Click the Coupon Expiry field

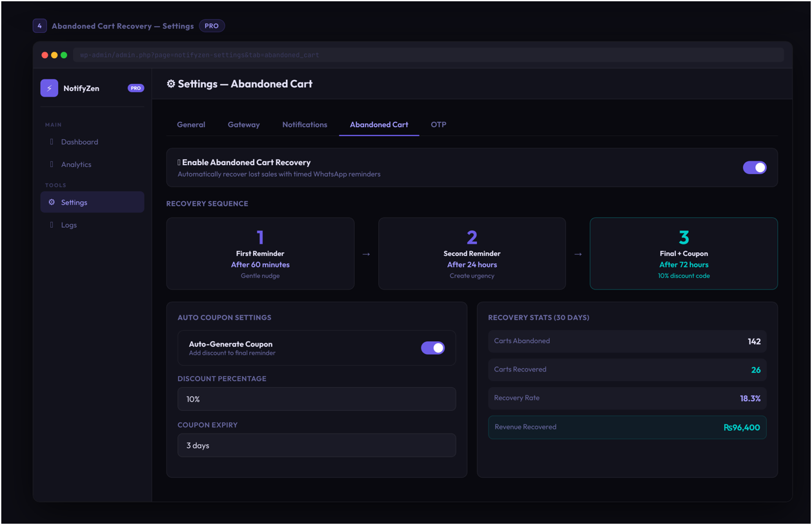tap(317, 446)
